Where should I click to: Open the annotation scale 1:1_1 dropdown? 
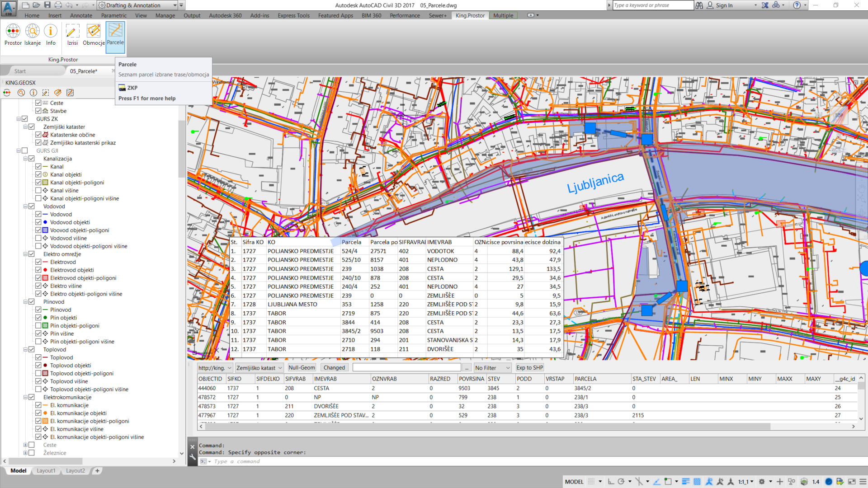(746, 482)
